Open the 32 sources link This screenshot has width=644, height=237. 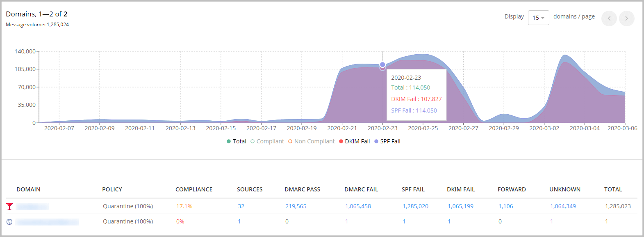click(241, 206)
